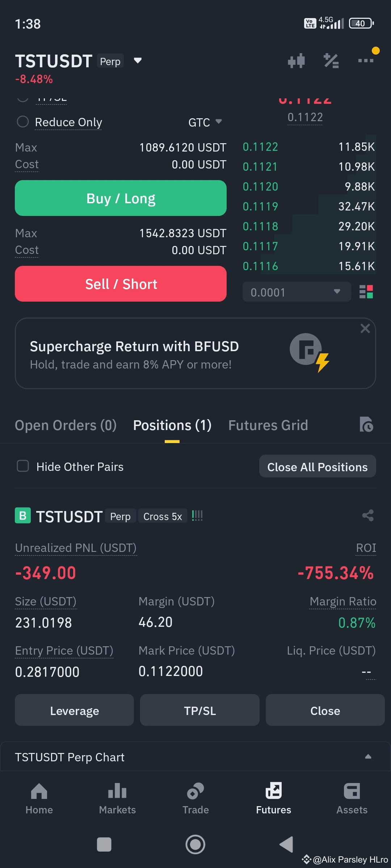Check the Hide Other Pairs box
This screenshot has width=391, height=868.
tap(23, 466)
